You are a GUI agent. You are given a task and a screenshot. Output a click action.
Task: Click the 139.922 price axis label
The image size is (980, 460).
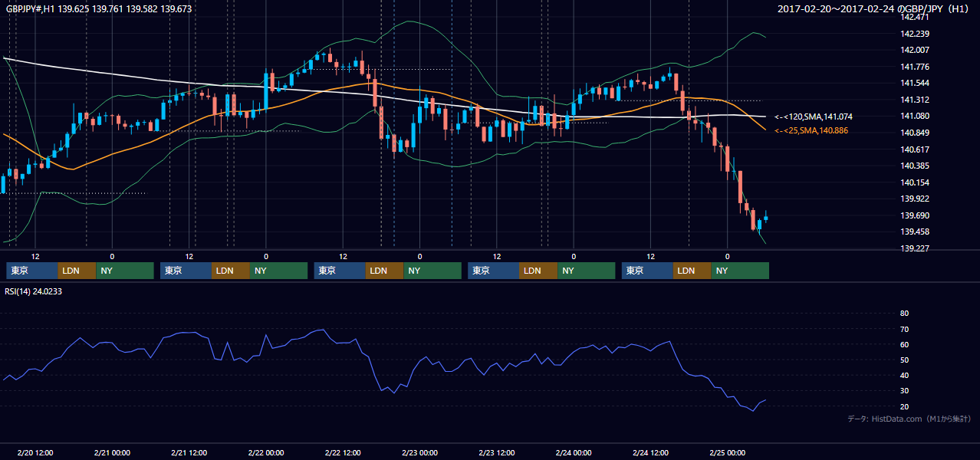click(x=916, y=199)
